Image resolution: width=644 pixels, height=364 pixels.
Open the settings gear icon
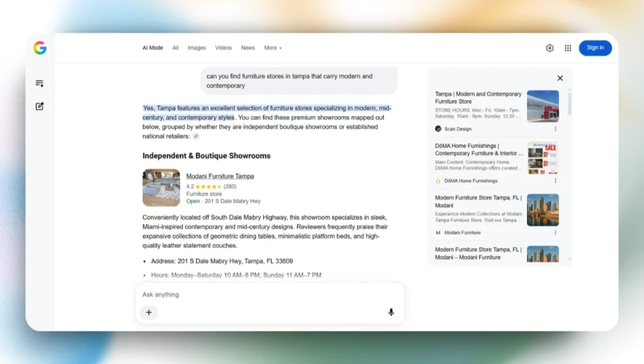550,48
